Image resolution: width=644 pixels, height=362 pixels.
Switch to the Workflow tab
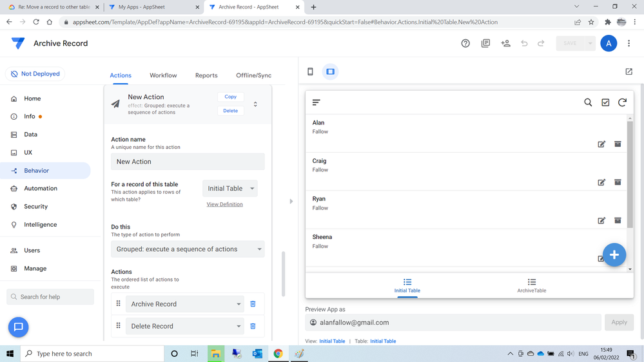point(163,75)
